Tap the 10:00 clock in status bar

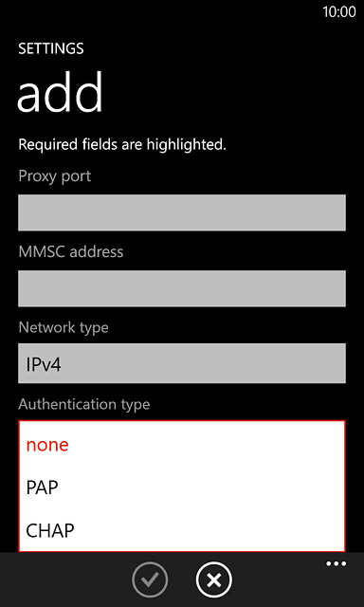tap(339, 11)
